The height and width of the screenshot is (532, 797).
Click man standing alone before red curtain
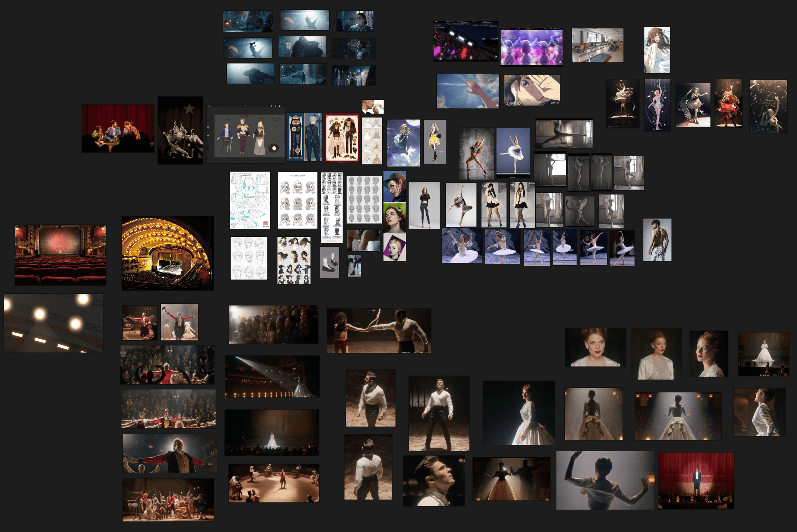[696, 480]
